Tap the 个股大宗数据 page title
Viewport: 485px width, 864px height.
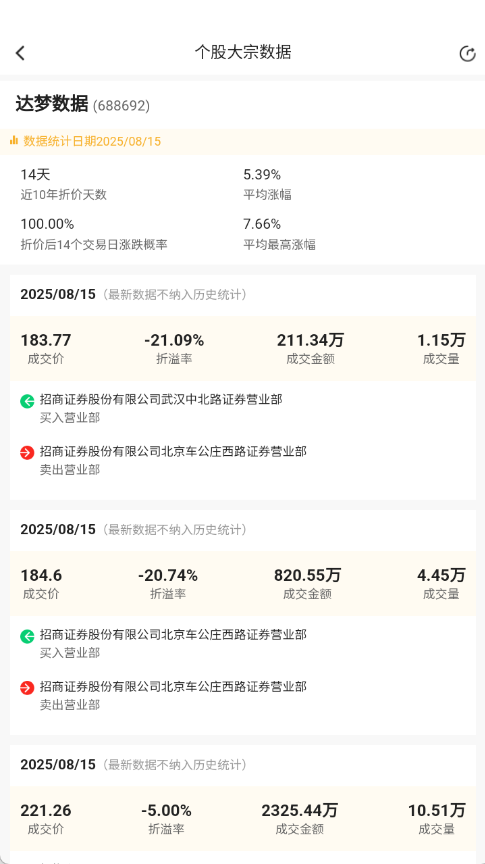pyautogui.click(x=242, y=52)
